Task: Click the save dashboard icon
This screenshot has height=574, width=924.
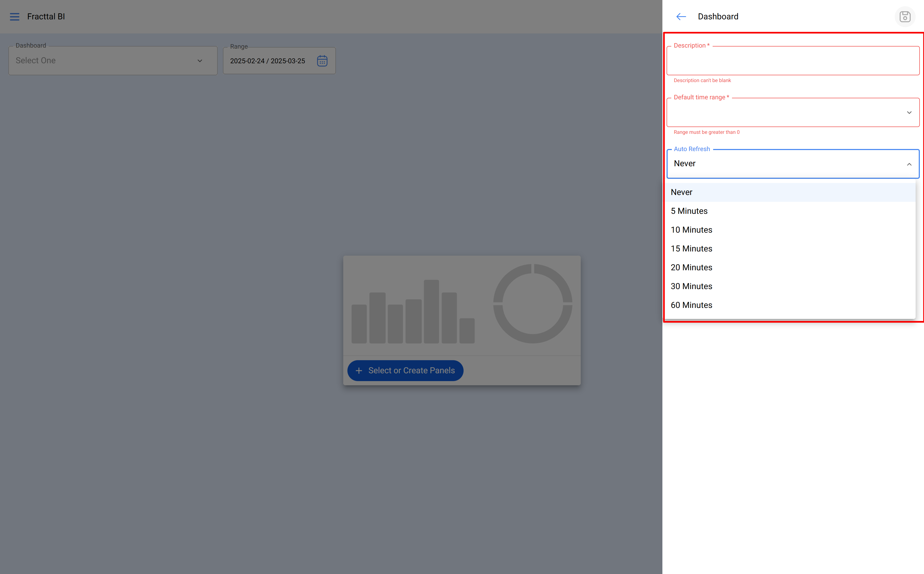Action: [905, 17]
